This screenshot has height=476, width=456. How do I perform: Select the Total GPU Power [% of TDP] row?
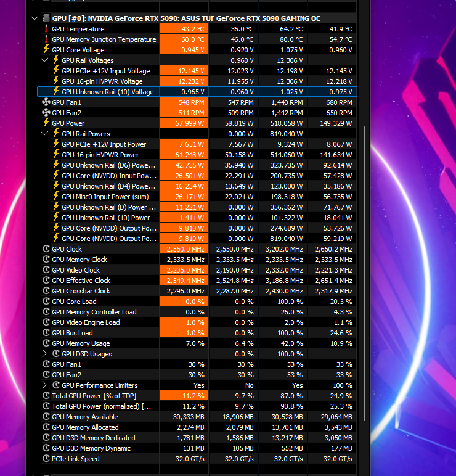tap(197, 396)
